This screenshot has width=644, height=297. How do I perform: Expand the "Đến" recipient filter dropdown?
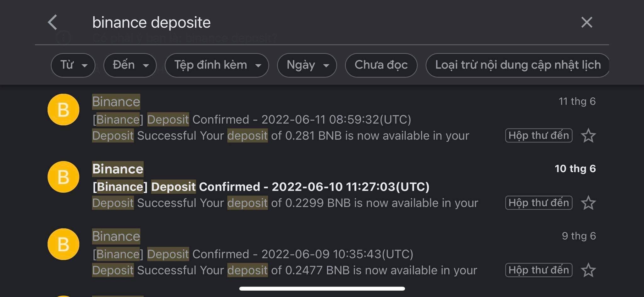pos(130,65)
